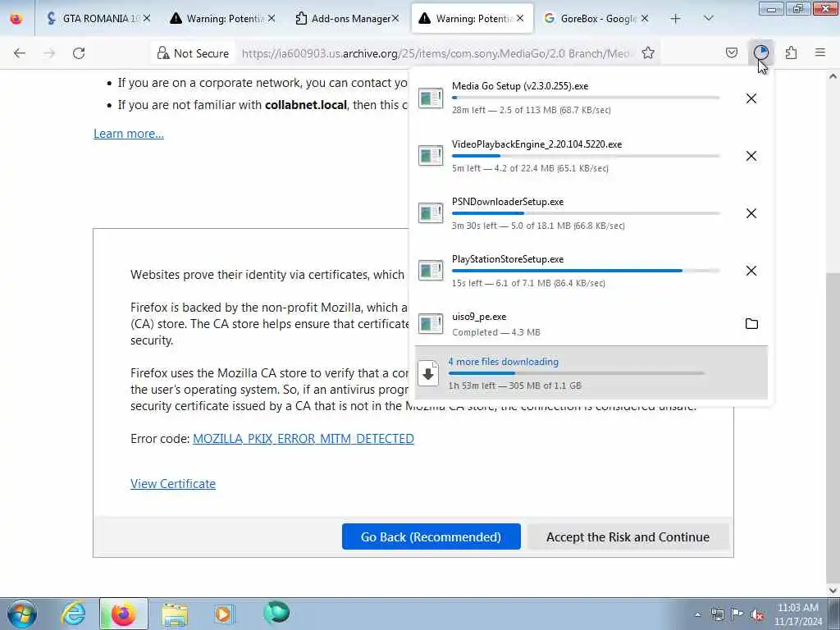Click the Learn more... link
The width and height of the screenshot is (840, 630).
(x=129, y=134)
